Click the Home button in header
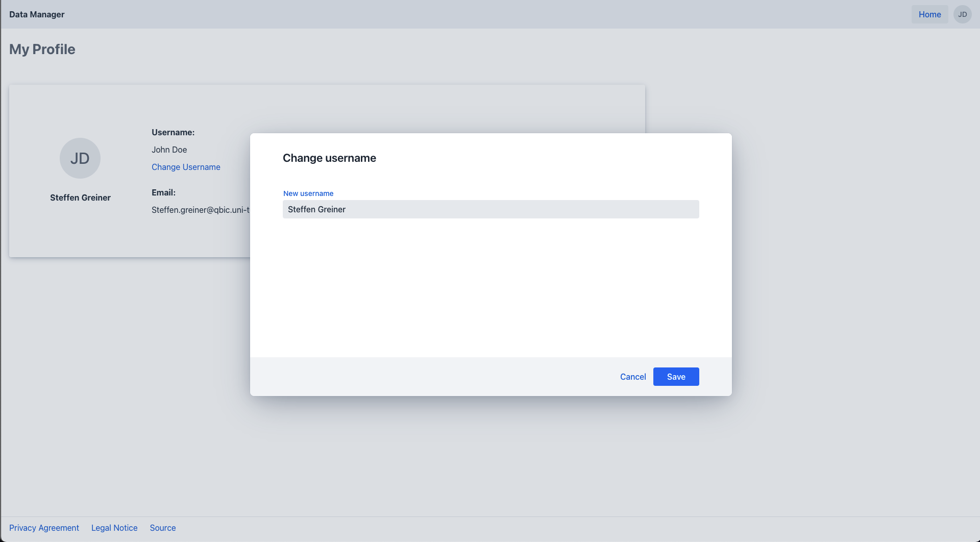 tap(929, 14)
